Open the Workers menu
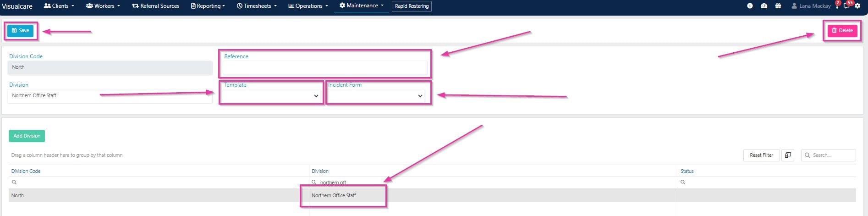The width and height of the screenshot is (868, 216). click(x=103, y=6)
